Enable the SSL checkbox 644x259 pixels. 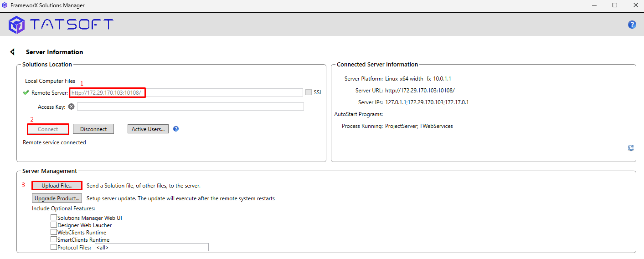(309, 92)
